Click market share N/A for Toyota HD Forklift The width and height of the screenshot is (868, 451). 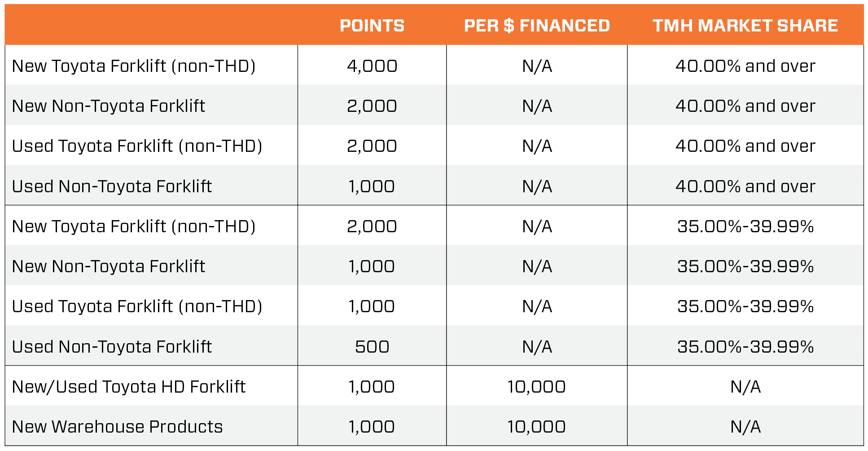[745, 387]
